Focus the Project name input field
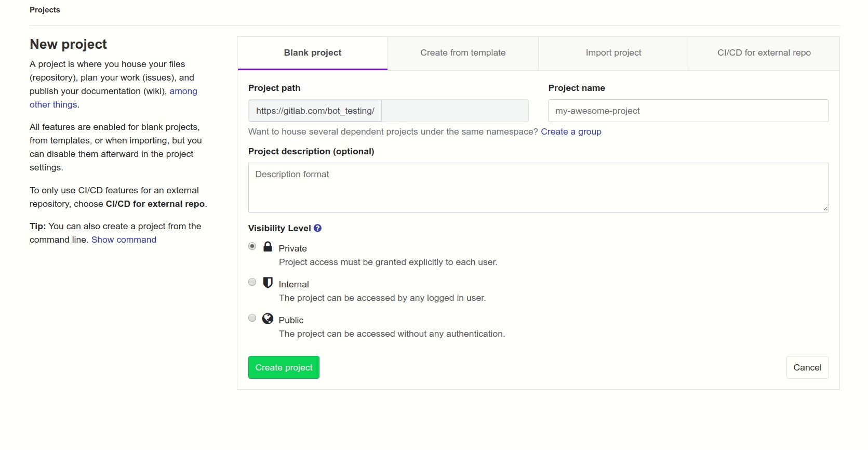868x450 pixels. [688, 111]
